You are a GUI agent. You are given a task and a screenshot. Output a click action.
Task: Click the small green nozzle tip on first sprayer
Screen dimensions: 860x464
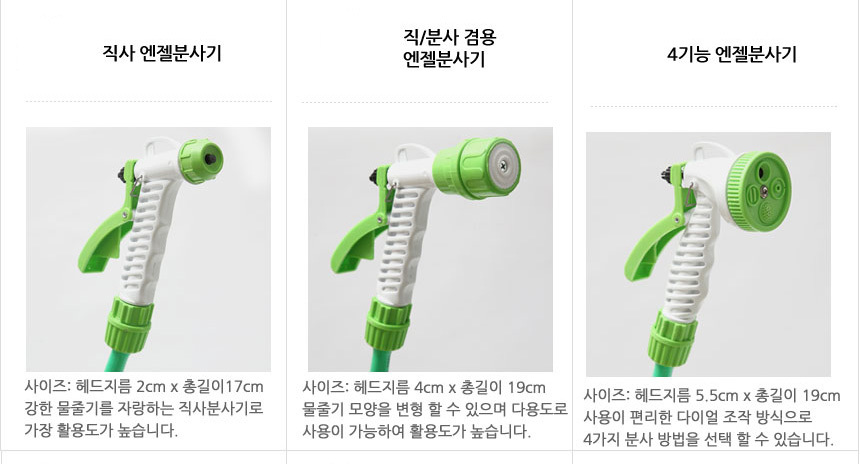point(201,161)
